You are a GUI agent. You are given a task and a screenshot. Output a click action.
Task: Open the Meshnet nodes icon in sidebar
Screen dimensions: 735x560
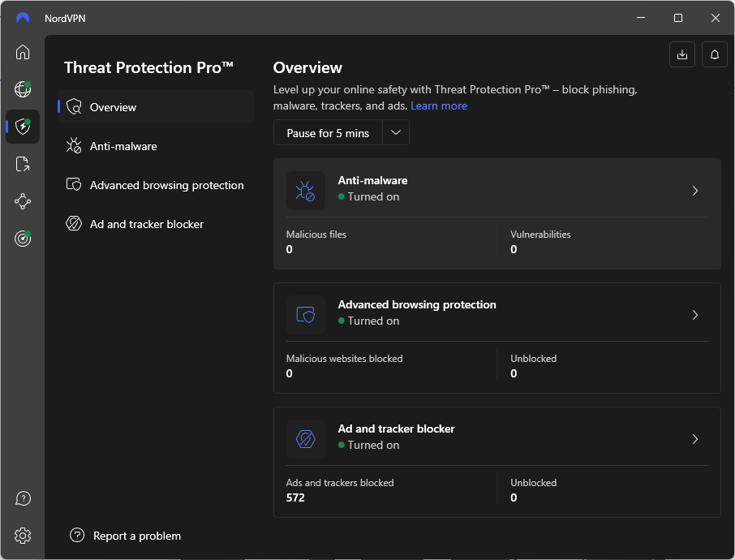[23, 201]
